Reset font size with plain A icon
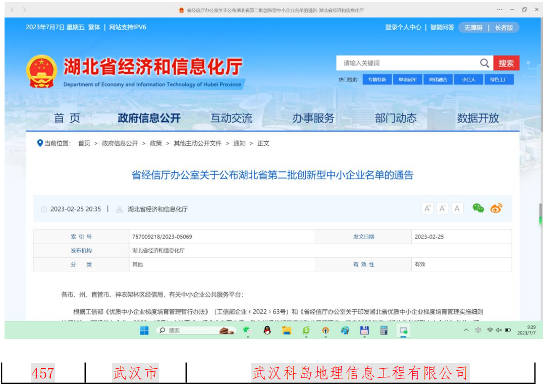Viewport: 546px width, 392px height. tap(457, 208)
